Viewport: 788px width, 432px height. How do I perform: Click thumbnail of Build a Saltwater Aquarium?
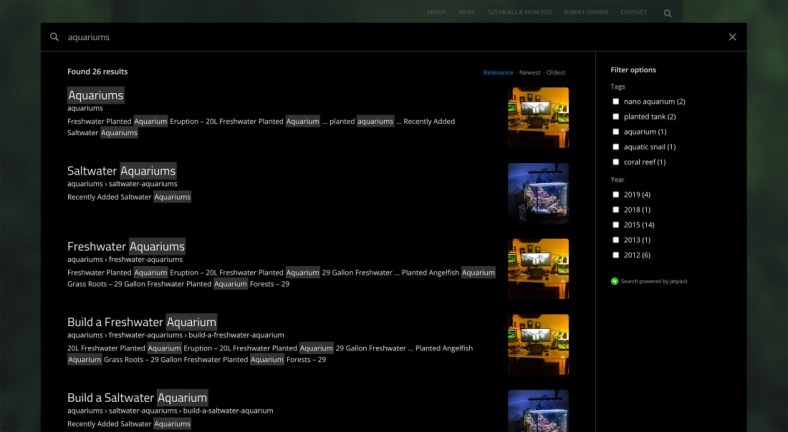(x=538, y=411)
